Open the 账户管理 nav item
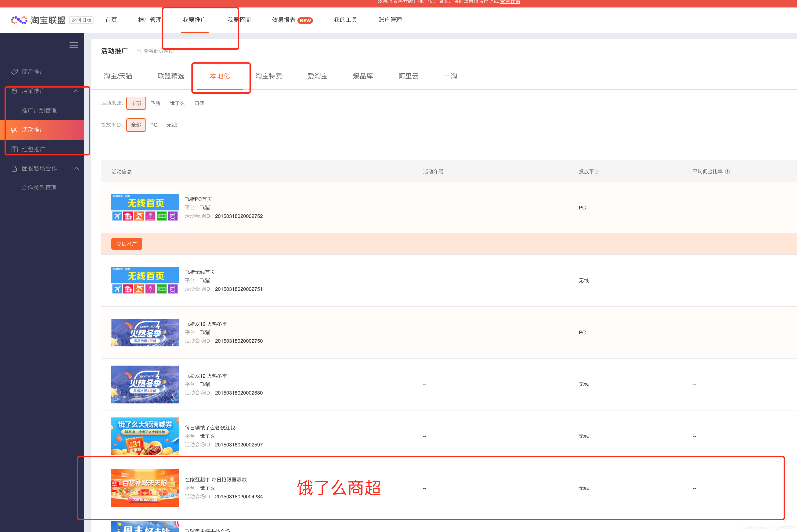Viewport: 797px width, 532px height. (390, 20)
